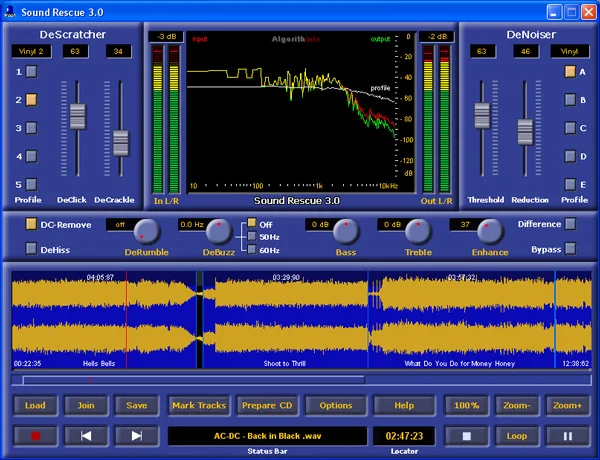This screenshot has height=460, width=600.
Task: Click the Enhance value field showing 37
Action: (x=465, y=224)
